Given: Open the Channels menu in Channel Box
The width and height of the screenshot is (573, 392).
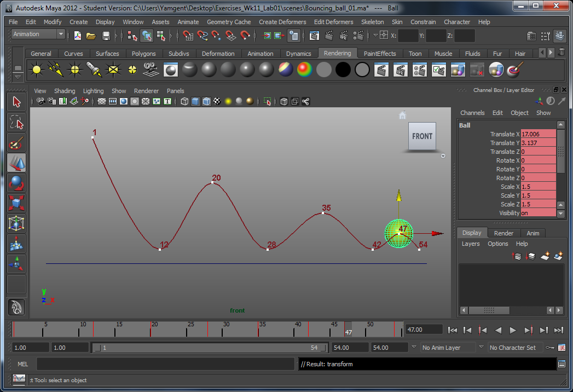Looking at the screenshot, I should click(x=472, y=113).
